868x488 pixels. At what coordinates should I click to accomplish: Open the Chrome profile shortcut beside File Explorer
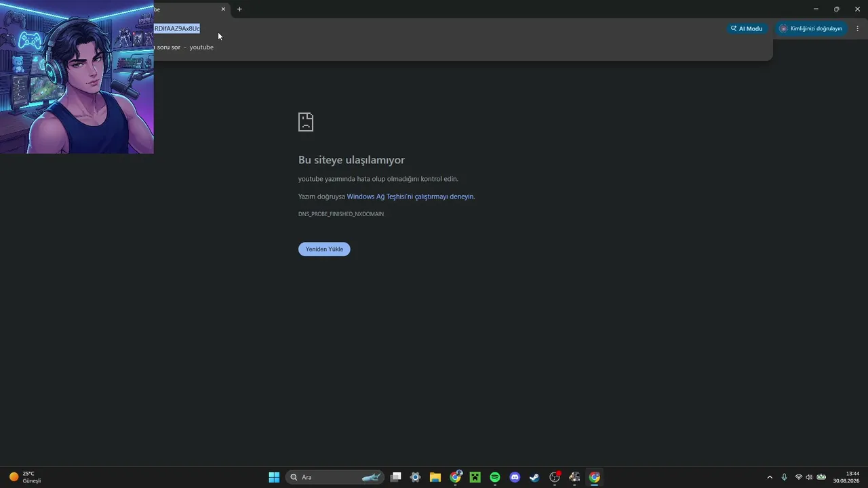tap(456, 477)
